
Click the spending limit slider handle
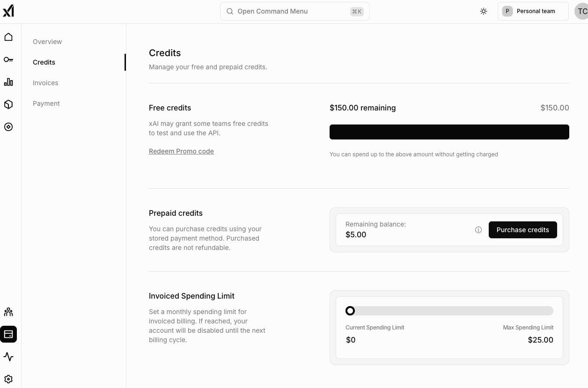(350, 311)
